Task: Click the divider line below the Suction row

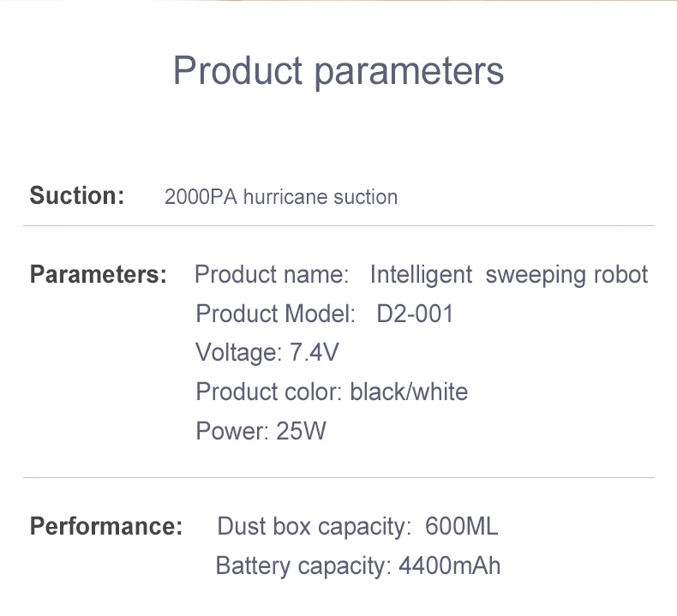Action: coord(338,226)
